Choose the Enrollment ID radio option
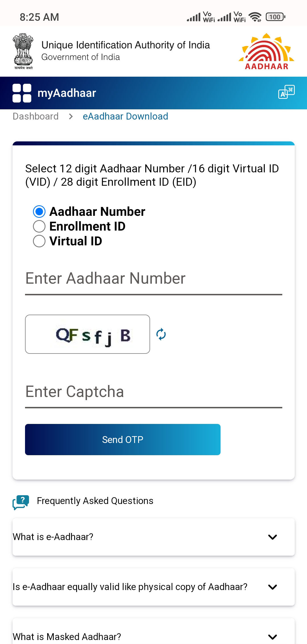Screen dimensions: 307x644 [39, 226]
